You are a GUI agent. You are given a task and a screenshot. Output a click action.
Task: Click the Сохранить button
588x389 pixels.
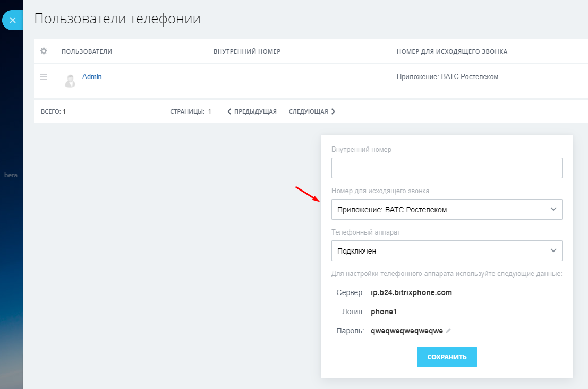coord(447,357)
